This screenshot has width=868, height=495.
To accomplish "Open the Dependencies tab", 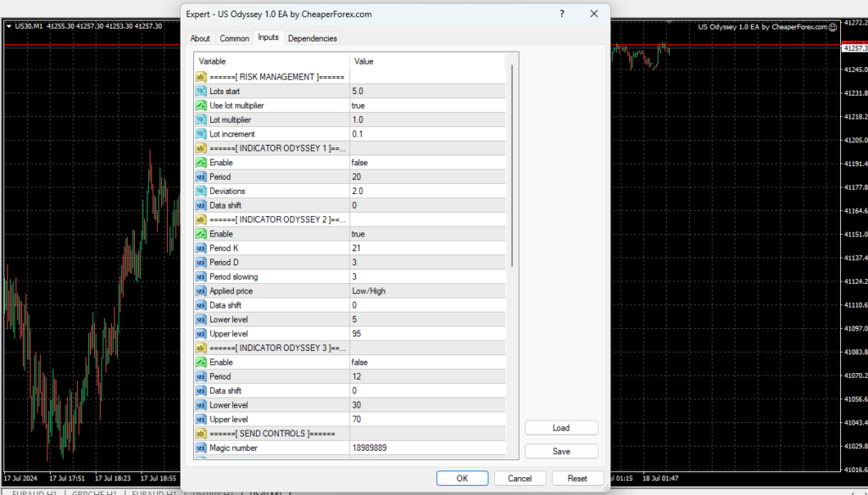I will coord(312,38).
